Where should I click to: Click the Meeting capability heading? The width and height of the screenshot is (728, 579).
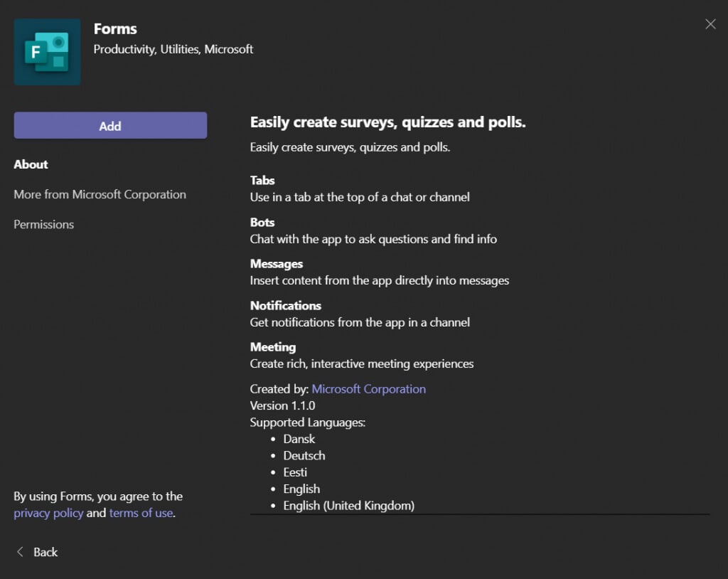coord(273,347)
